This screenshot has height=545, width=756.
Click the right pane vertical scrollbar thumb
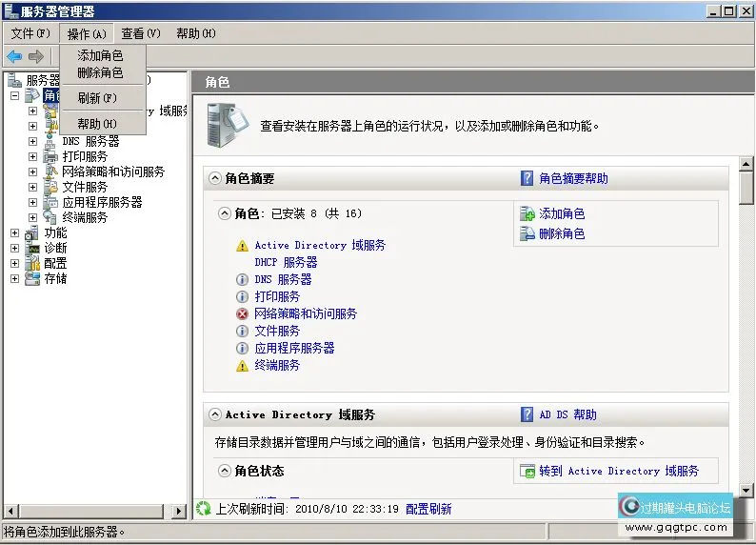[746, 188]
